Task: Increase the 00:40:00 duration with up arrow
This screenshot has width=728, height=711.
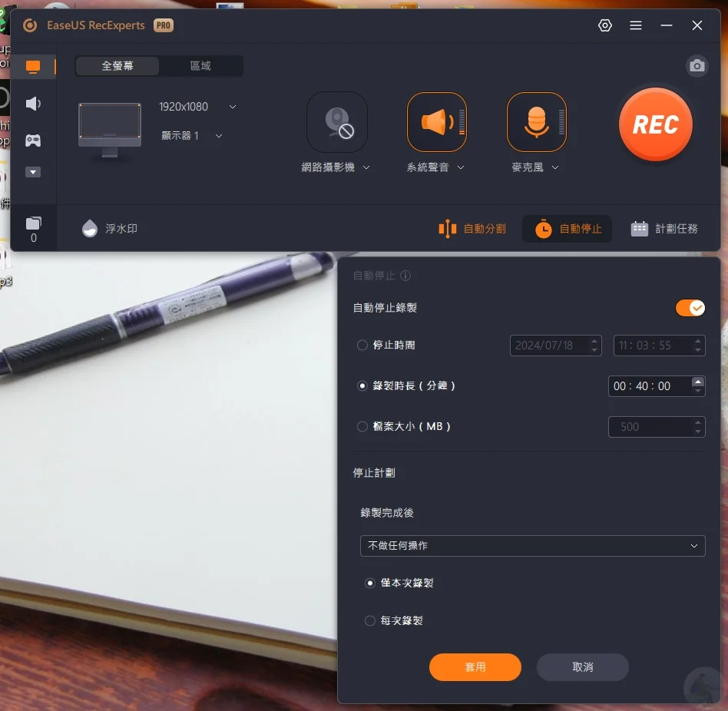Action: pyautogui.click(x=698, y=382)
